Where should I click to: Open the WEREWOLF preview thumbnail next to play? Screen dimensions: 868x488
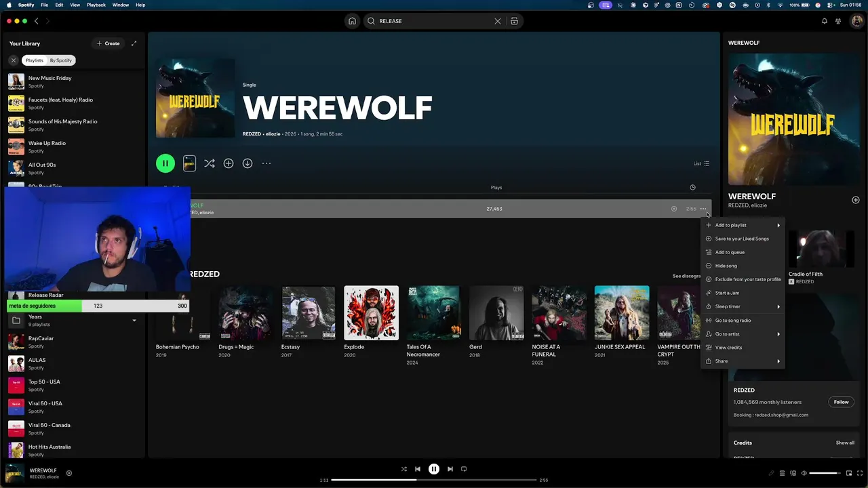(189, 163)
